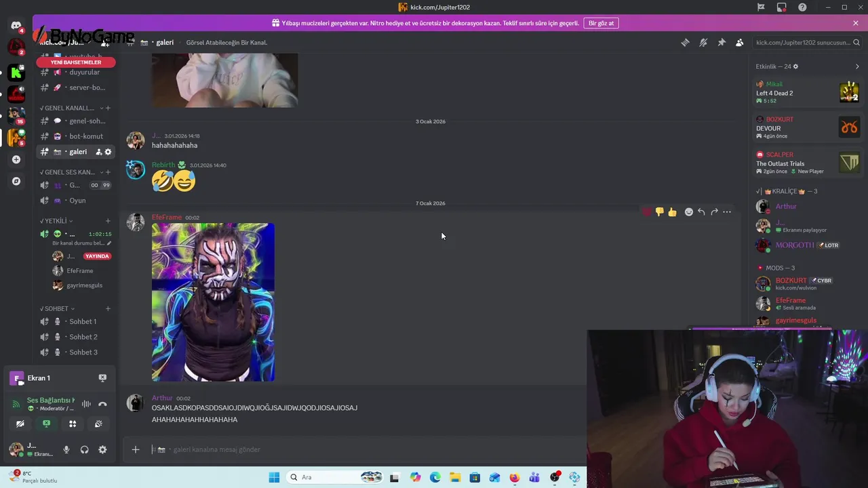
Task: Click the server search field
Action: tap(807, 43)
